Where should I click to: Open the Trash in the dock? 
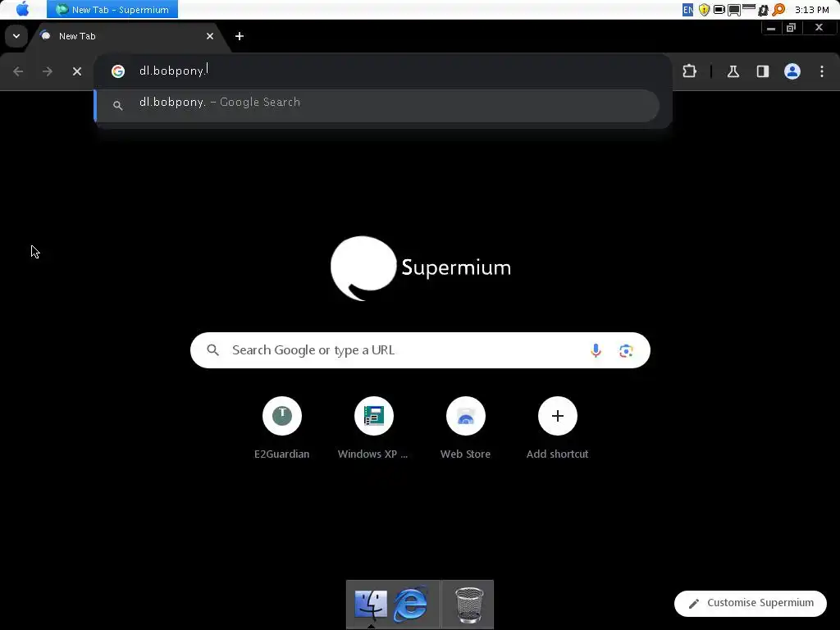tap(469, 605)
